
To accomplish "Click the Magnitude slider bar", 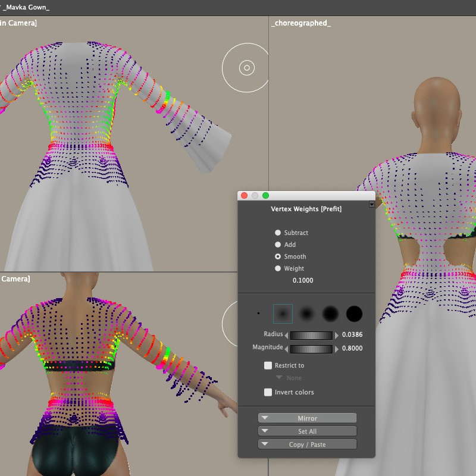I will tap(311, 349).
